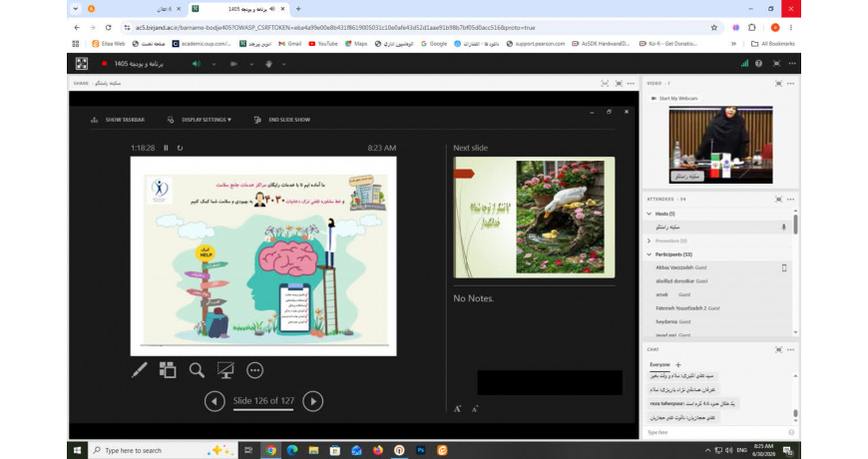Image resolution: width=868 pixels, height=459 pixels.
Task: Restart the presentation timer
Action: pyautogui.click(x=180, y=148)
